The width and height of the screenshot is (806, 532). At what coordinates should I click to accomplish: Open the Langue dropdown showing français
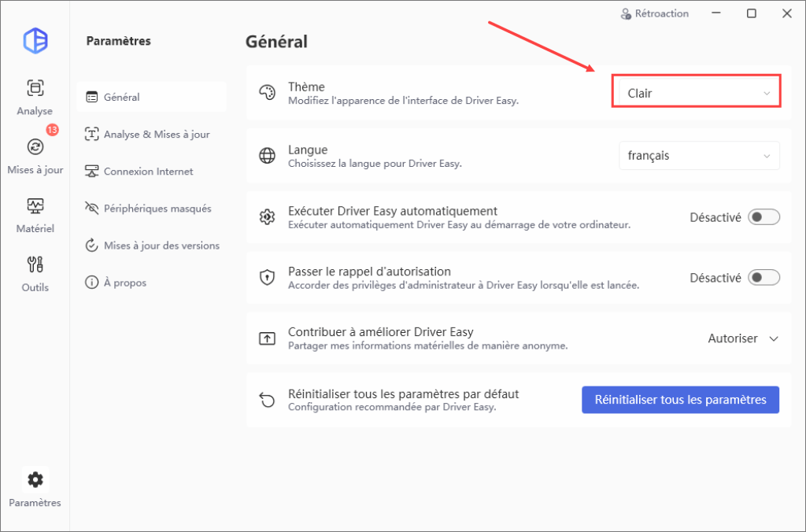tap(699, 155)
